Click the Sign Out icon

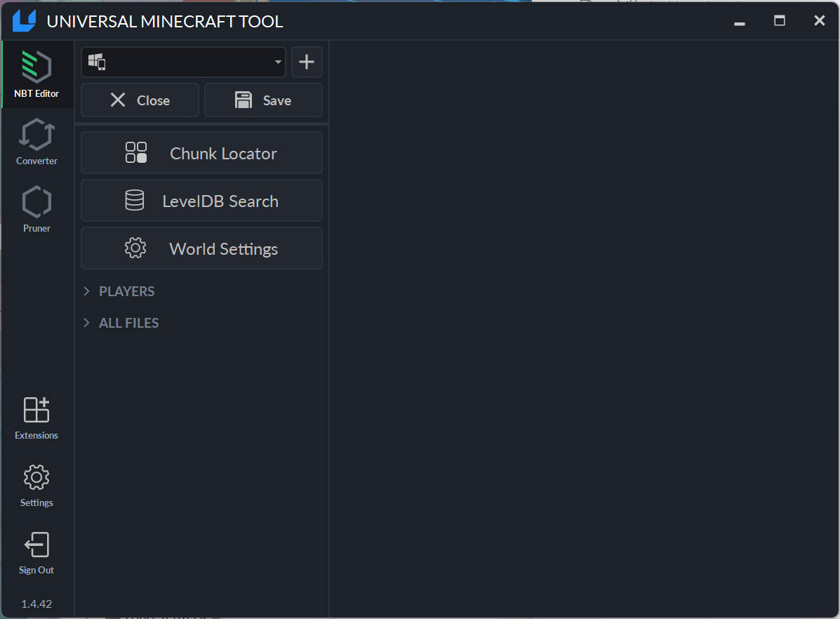pos(36,545)
